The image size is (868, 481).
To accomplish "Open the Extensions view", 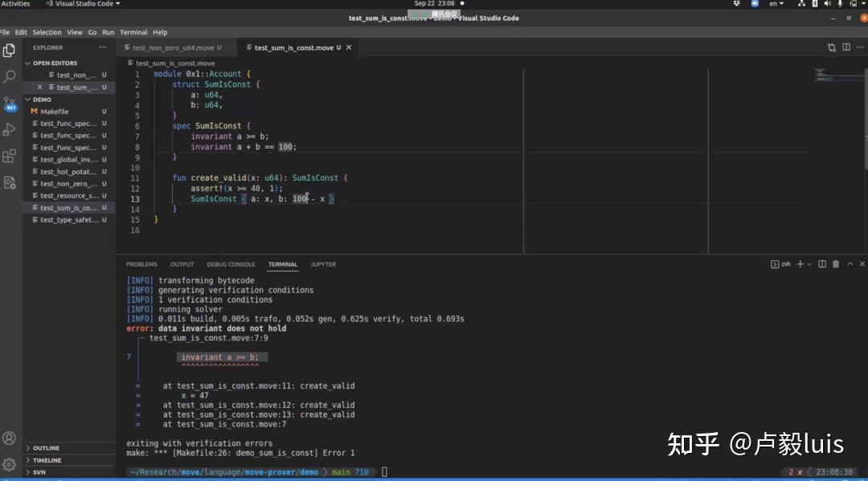I will coord(10,156).
